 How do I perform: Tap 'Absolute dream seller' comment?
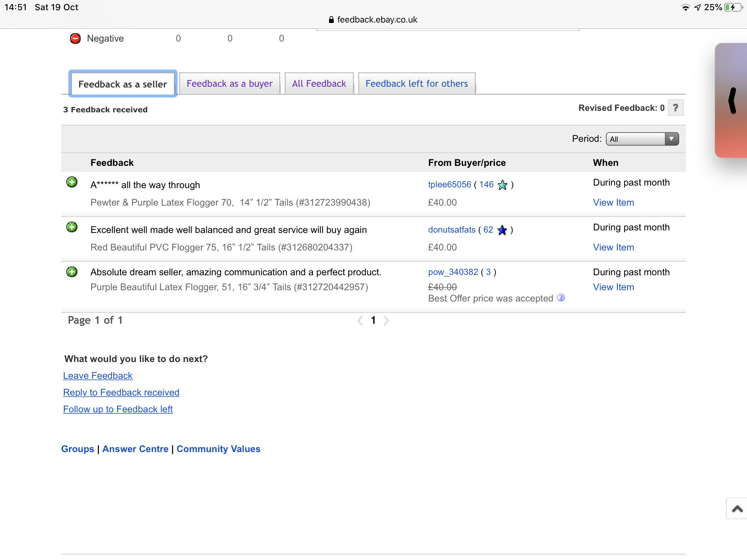coord(236,272)
